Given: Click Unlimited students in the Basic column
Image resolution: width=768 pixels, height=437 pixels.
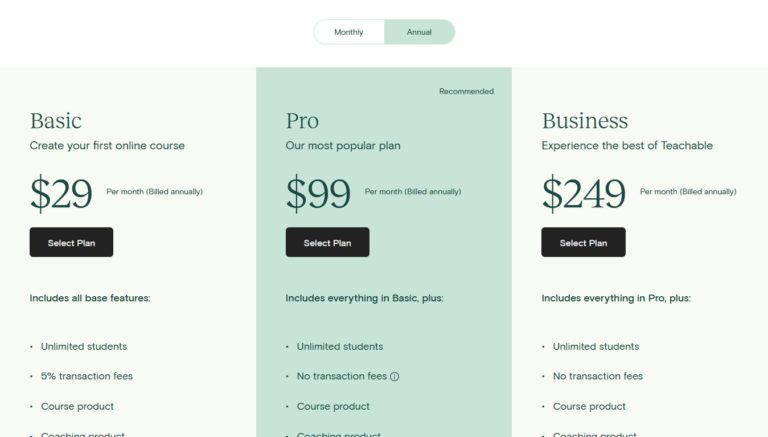Looking at the screenshot, I should (x=84, y=346).
